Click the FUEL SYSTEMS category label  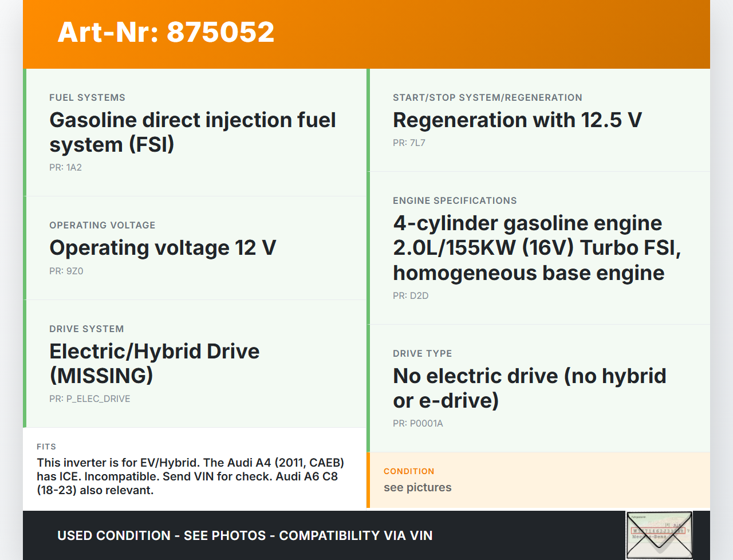tap(87, 98)
